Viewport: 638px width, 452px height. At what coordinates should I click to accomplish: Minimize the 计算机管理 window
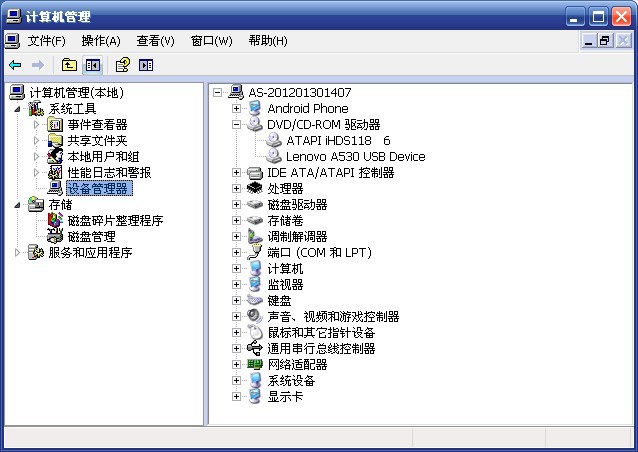[x=575, y=17]
